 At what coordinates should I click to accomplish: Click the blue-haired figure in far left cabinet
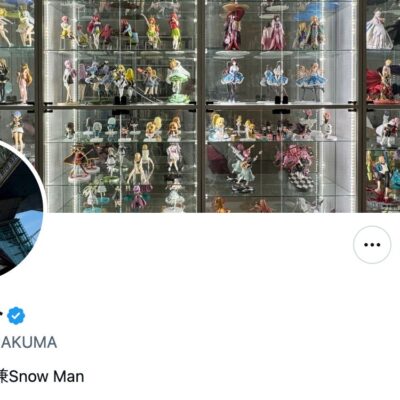(16, 130)
